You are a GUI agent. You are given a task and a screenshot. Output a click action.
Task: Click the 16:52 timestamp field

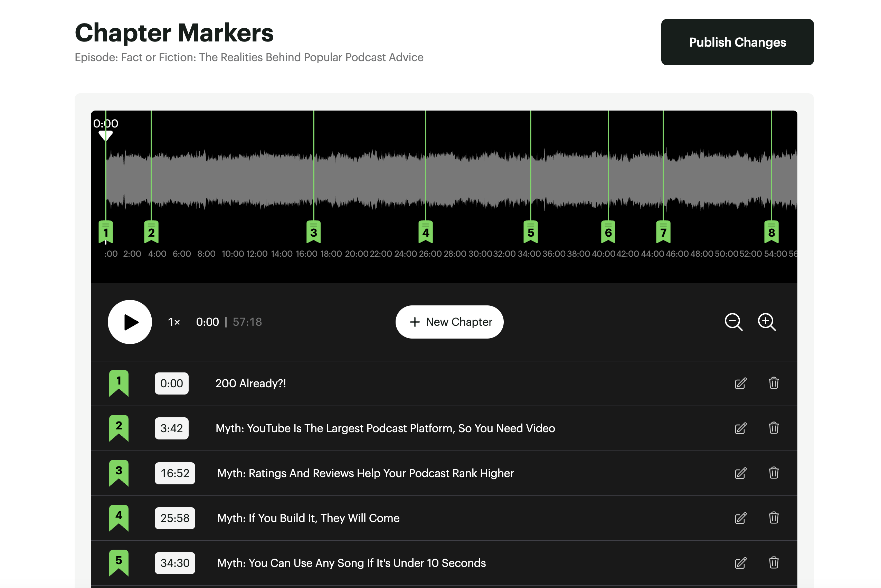pos(175,473)
